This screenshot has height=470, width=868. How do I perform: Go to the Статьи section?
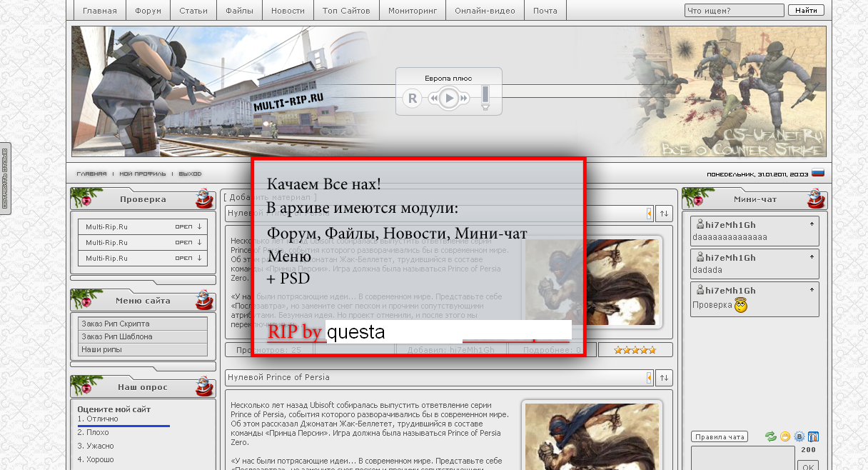tap(193, 11)
